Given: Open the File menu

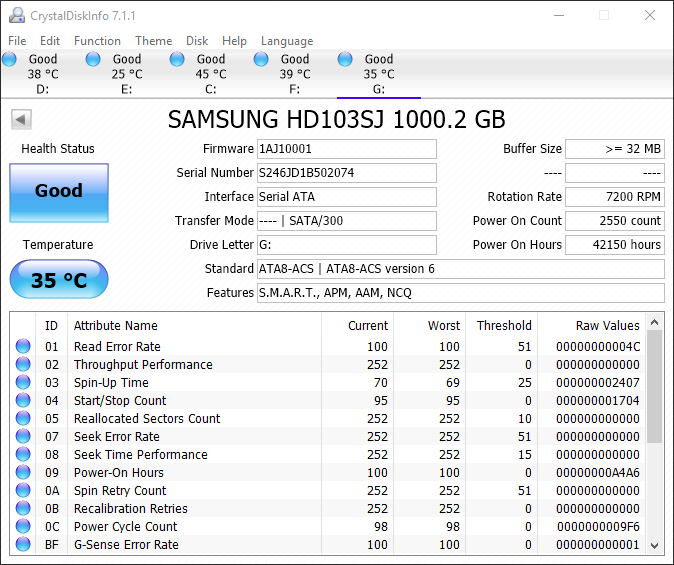Looking at the screenshot, I should tap(17, 41).
